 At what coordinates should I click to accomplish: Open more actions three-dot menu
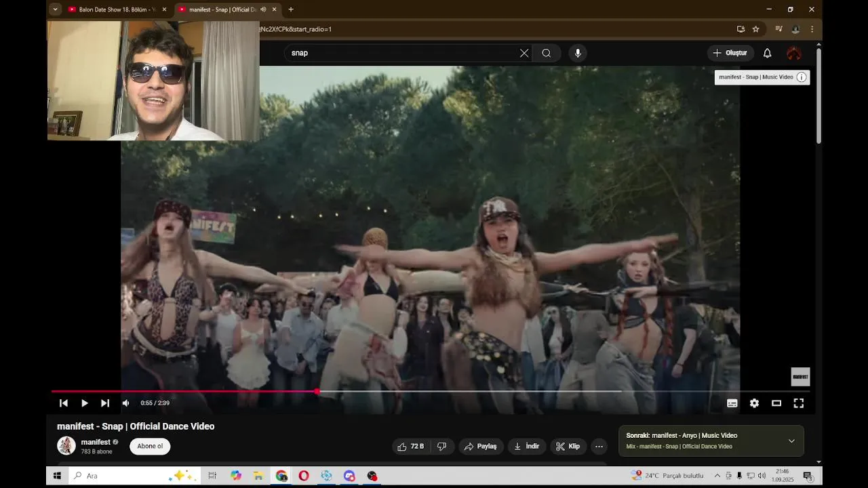coord(599,447)
